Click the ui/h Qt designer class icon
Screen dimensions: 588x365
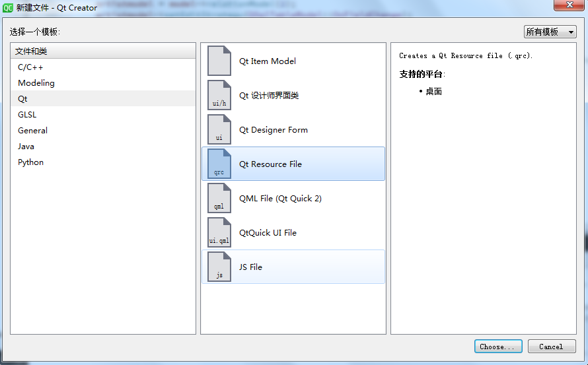219,95
